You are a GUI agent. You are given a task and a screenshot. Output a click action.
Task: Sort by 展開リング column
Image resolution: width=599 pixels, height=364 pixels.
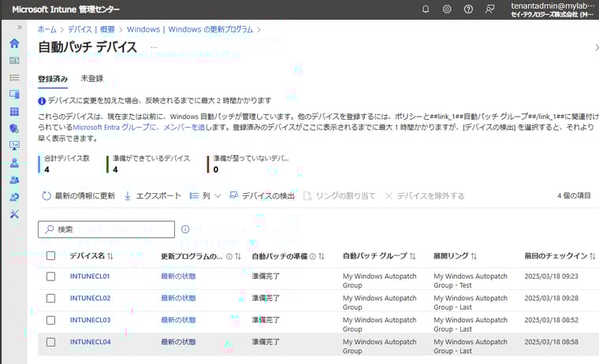click(455, 256)
